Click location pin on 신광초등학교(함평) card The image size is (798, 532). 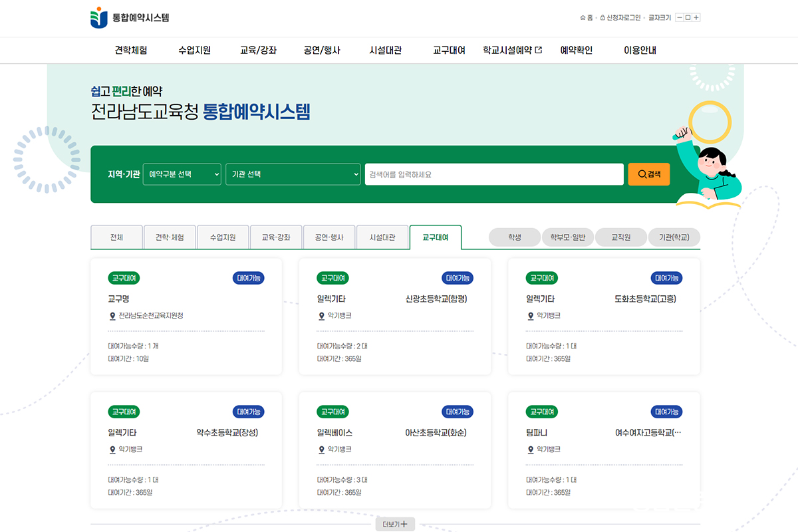click(x=322, y=316)
